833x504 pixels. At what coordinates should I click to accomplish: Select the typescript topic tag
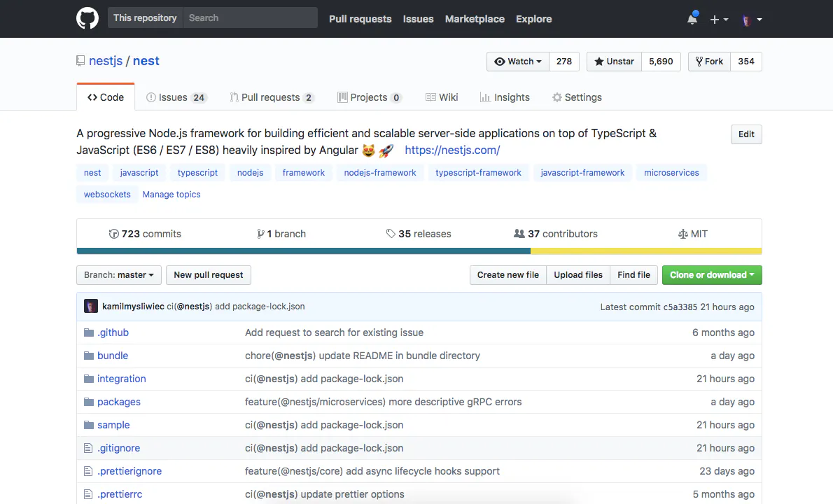(x=197, y=173)
